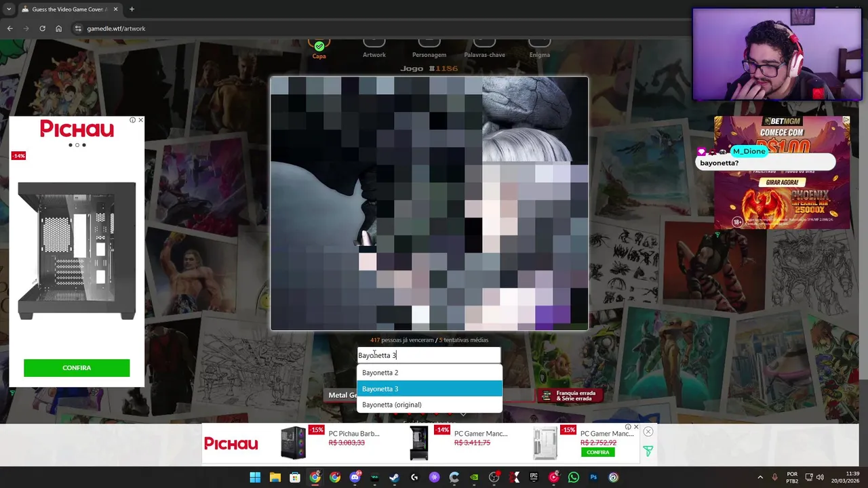Select the Capa mode tab

click(x=319, y=49)
